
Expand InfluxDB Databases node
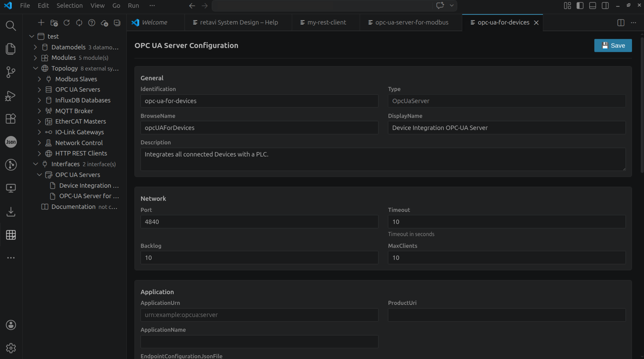coord(39,100)
